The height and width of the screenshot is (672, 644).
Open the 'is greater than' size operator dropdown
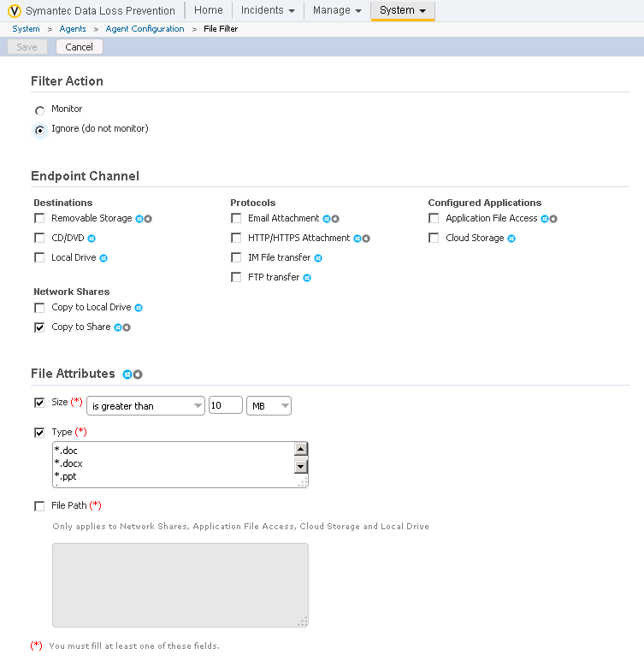click(145, 406)
